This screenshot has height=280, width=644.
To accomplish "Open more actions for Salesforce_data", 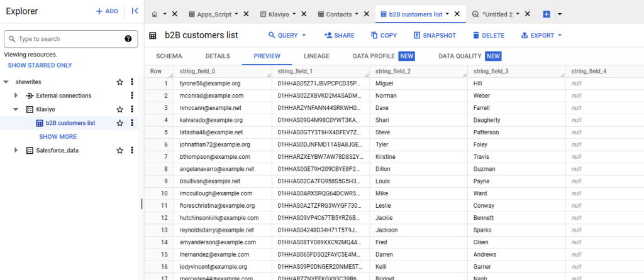I will tap(132, 151).
